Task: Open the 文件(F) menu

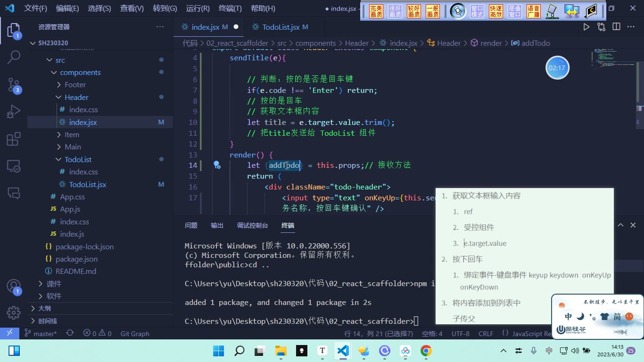Action: pyautogui.click(x=36, y=8)
